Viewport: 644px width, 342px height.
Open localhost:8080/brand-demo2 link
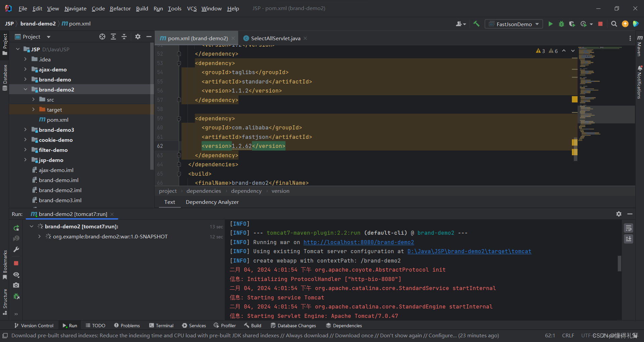[359, 242]
